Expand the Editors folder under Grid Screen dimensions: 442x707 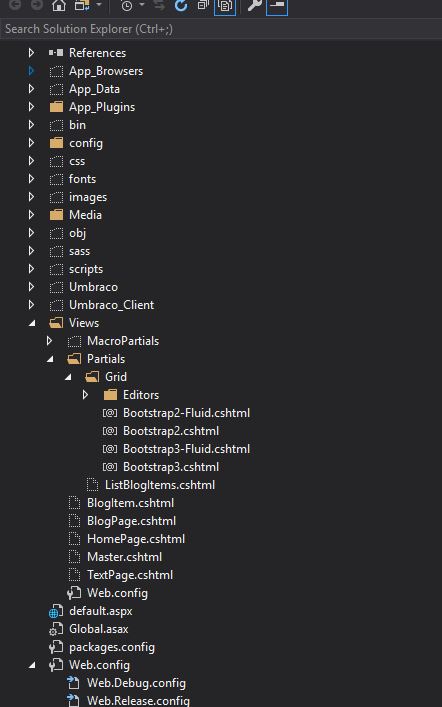pos(85,395)
